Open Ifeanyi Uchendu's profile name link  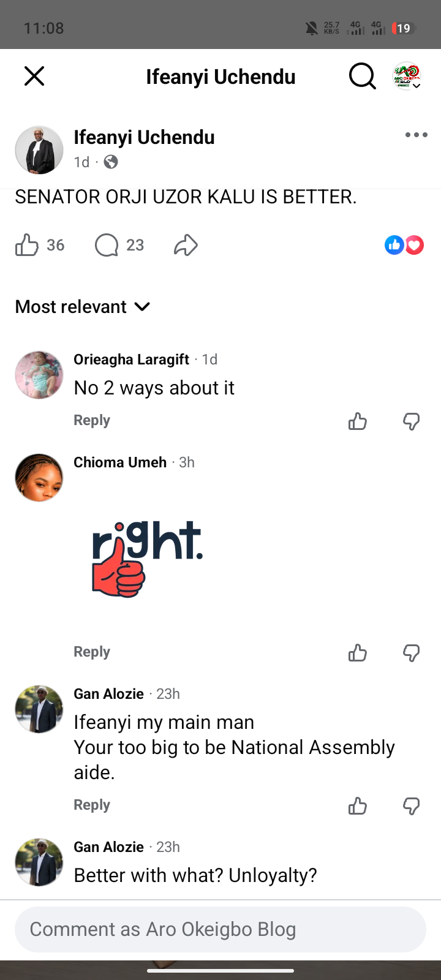tap(144, 137)
